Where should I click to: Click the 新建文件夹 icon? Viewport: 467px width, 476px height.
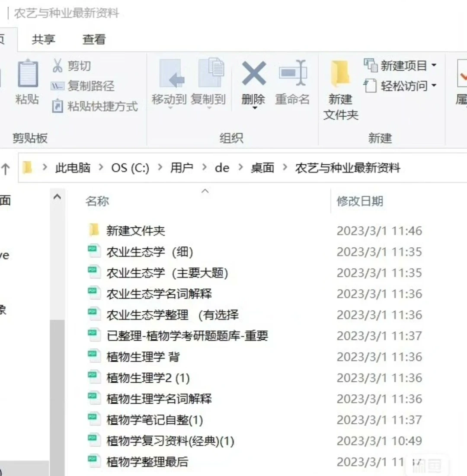point(340,73)
